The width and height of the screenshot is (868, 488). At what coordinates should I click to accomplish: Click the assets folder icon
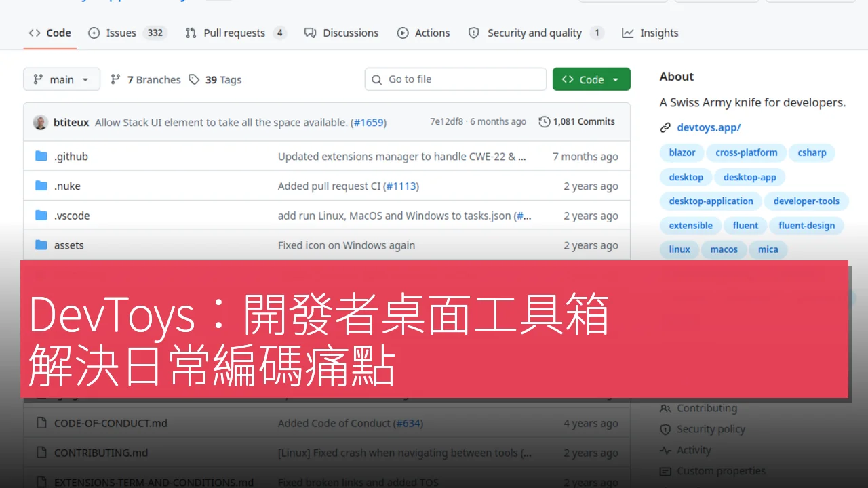point(41,245)
